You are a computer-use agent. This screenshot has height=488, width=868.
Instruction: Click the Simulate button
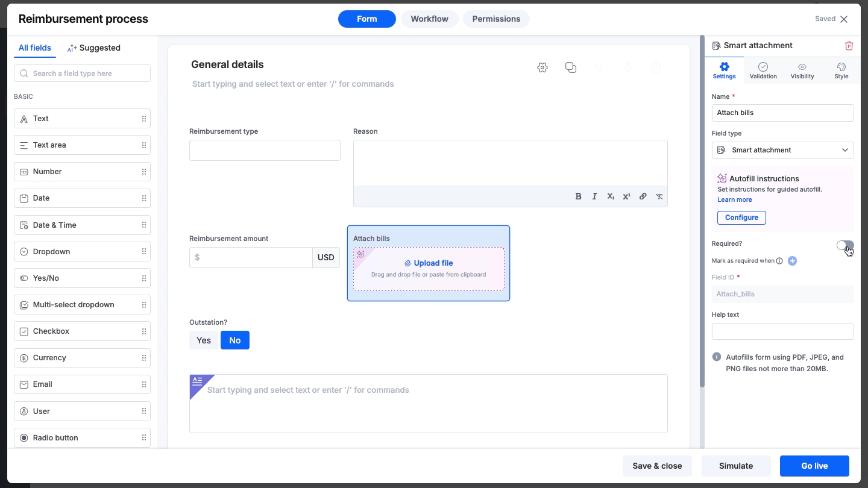[736, 466]
